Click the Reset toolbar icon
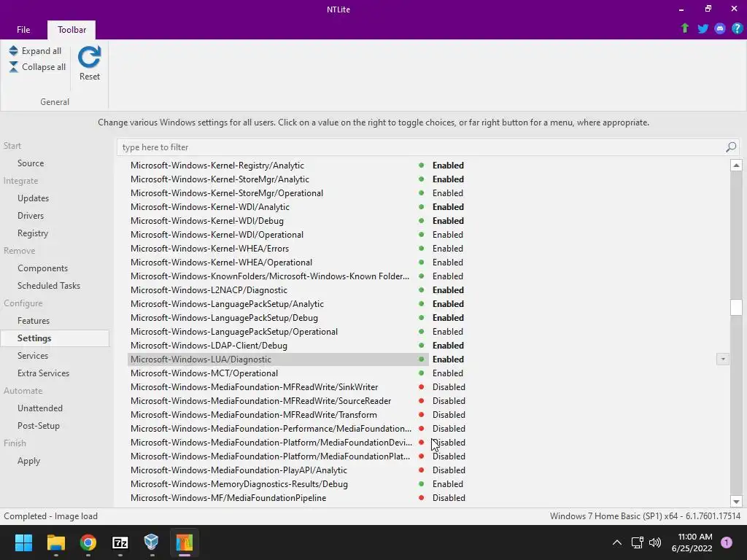Viewport: 747px width, 560px height. (x=89, y=57)
